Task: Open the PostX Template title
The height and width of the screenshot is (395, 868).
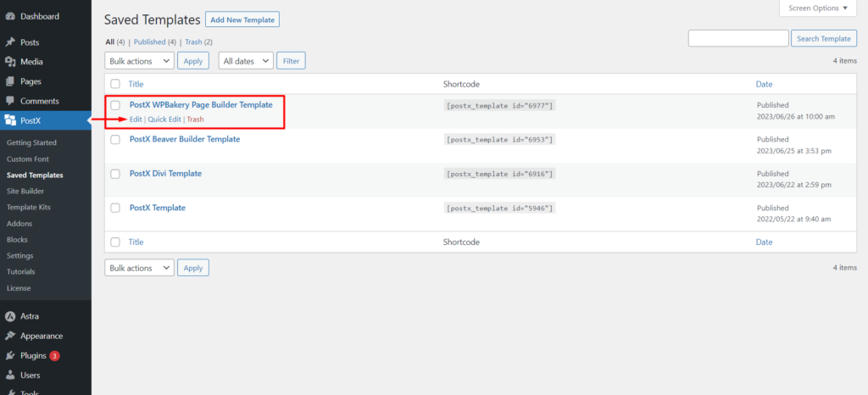Action: pos(157,208)
